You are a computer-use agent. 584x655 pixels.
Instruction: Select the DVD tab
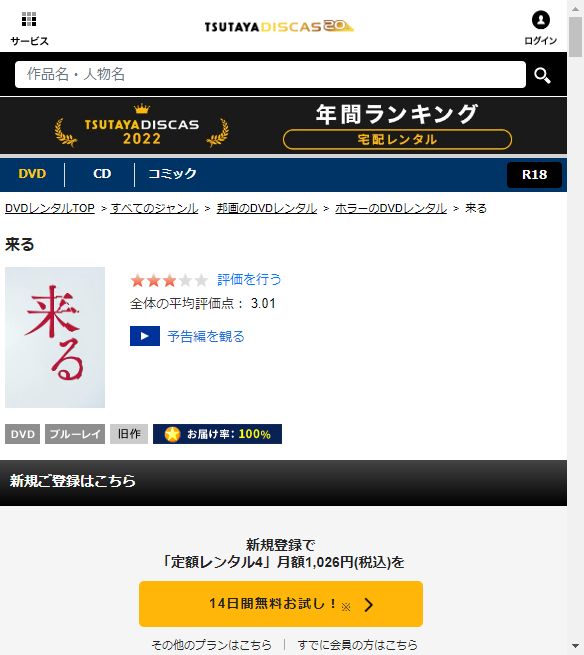point(32,174)
